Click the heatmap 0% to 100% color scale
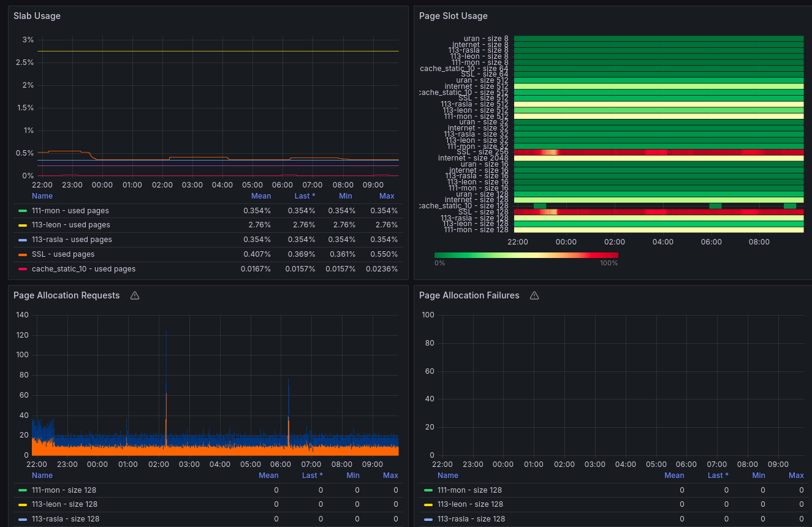The width and height of the screenshot is (812, 527). tap(526, 256)
